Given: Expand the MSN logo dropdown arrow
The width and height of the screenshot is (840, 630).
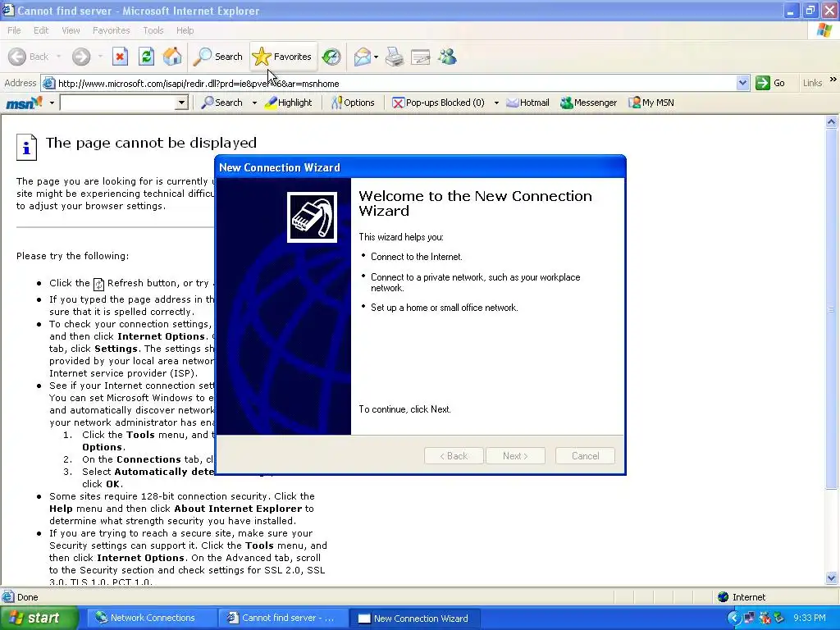Looking at the screenshot, I should coord(52,103).
